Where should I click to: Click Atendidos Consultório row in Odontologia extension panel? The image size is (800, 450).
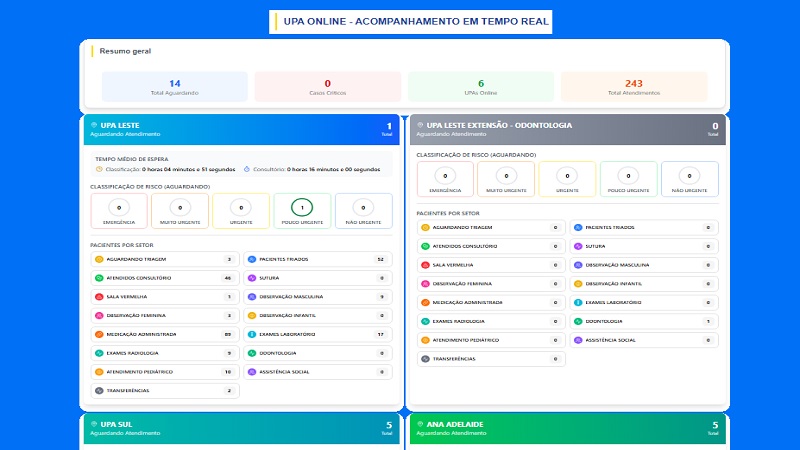tap(491, 246)
